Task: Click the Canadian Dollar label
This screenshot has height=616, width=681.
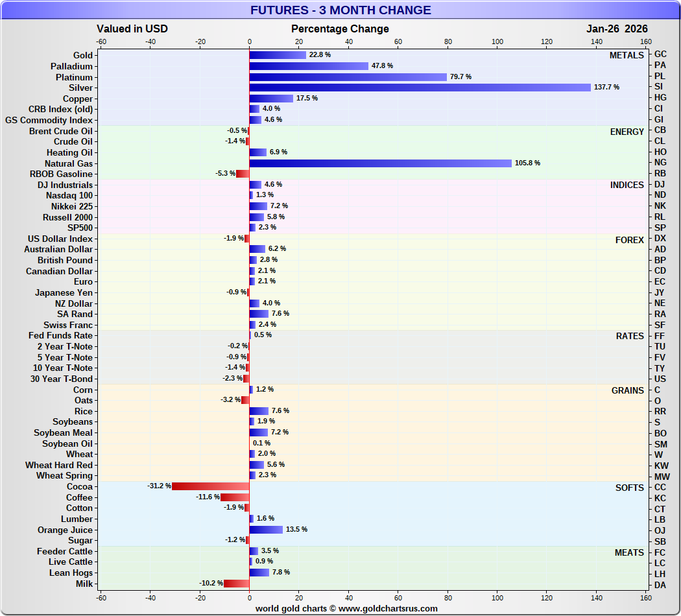Action: click(x=59, y=271)
